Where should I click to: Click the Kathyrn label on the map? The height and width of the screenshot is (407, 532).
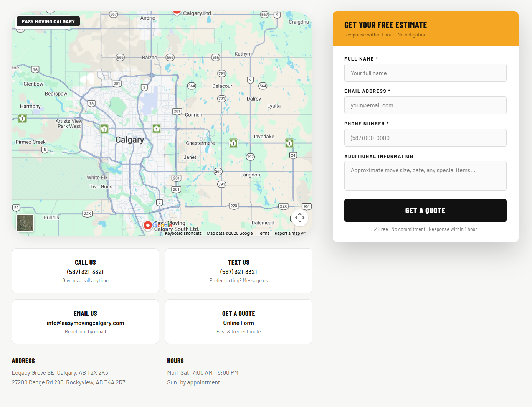pyautogui.click(x=243, y=54)
